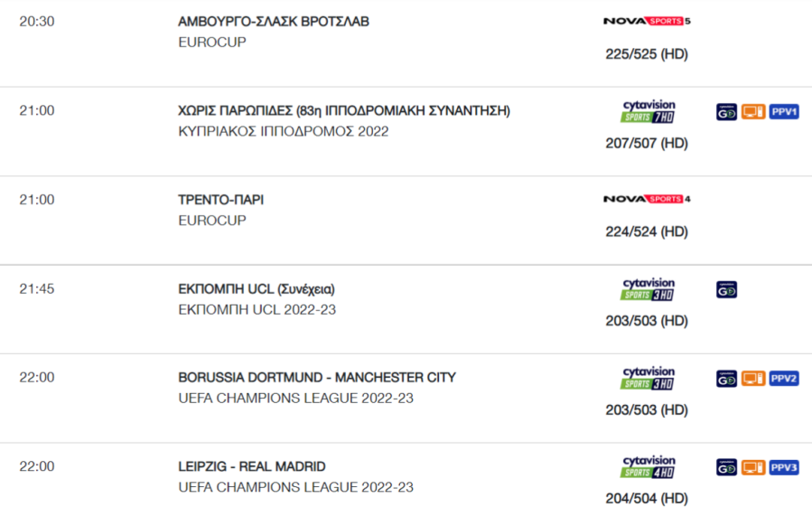Image resolution: width=812 pixels, height=517 pixels.
Task: Open Borussia Dortmund - Manchester City listing
Action: coord(317,378)
